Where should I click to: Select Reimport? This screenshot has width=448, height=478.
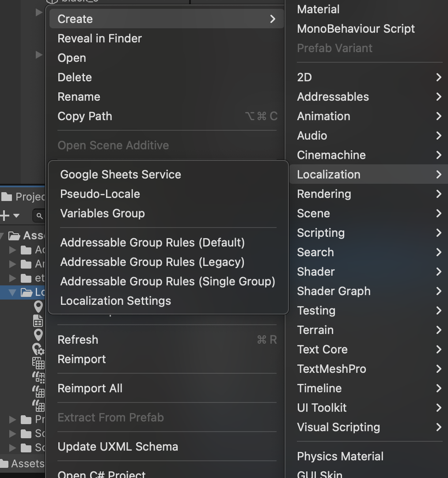82,359
